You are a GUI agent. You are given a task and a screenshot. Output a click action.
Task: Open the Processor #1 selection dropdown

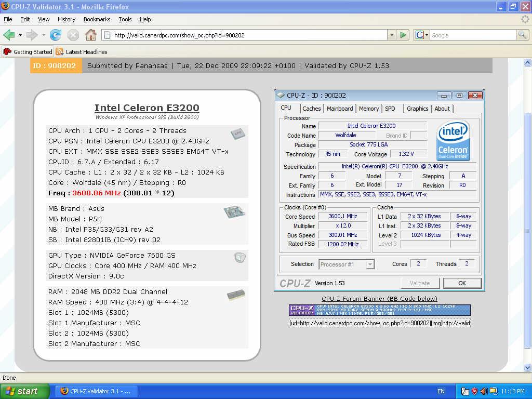[x=370, y=264]
